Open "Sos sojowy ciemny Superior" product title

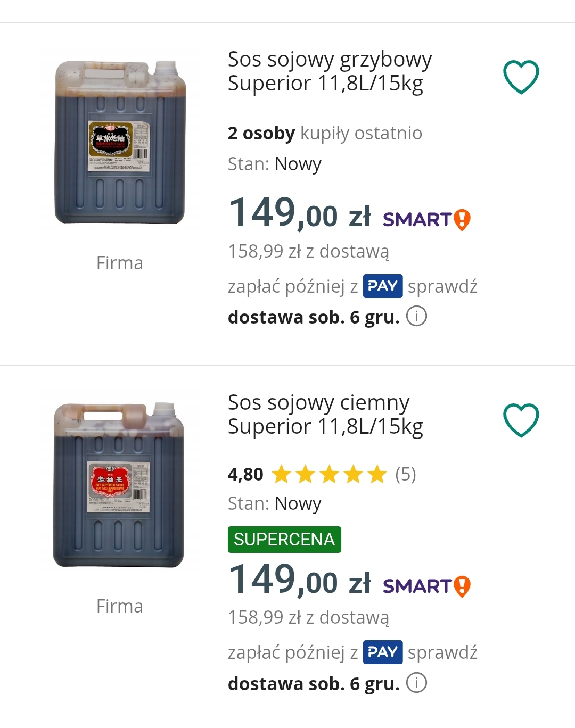click(x=325, y=415)
